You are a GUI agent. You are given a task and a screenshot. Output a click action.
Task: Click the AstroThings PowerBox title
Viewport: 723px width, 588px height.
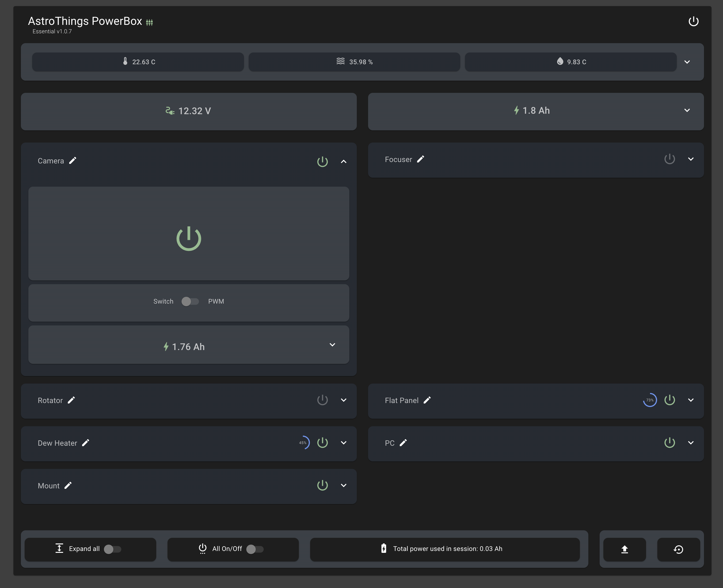pos(85,21)
